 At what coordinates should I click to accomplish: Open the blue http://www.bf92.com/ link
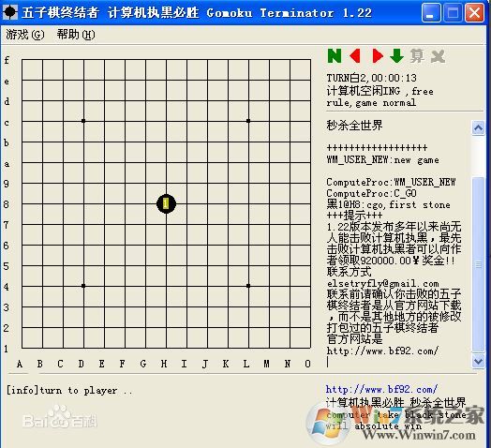tap(381, 389)
